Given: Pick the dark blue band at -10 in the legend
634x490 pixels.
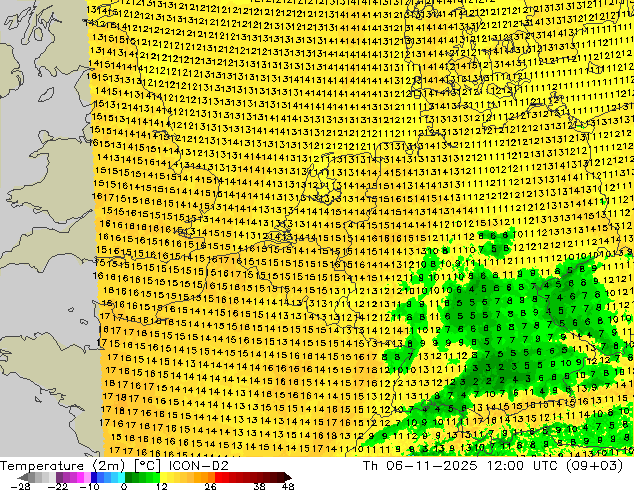Looking at the screenshot, I should (x=94, y=477).
